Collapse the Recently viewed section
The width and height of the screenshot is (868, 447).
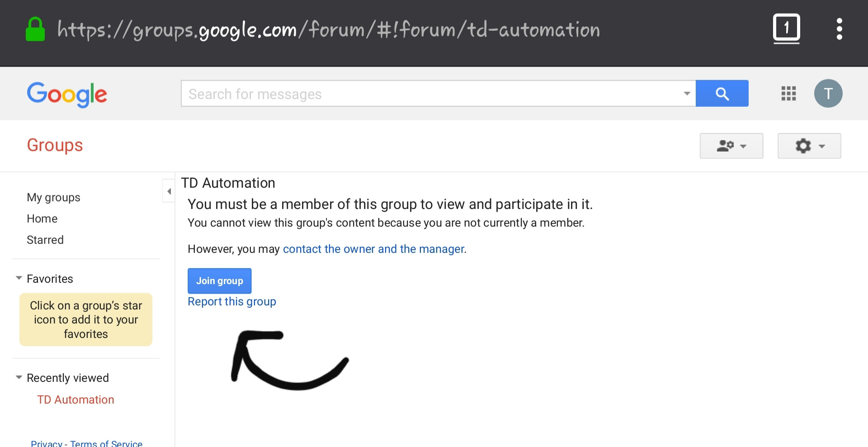point(19,377)
